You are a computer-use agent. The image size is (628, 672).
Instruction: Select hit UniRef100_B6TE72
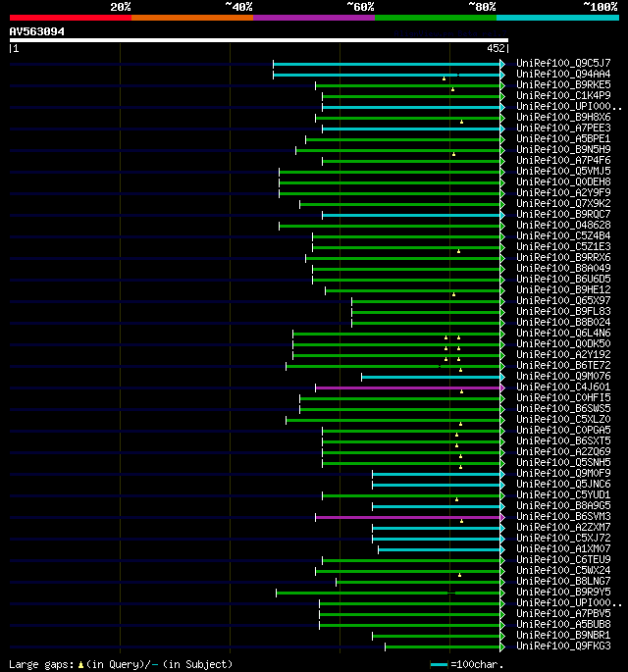563,365
